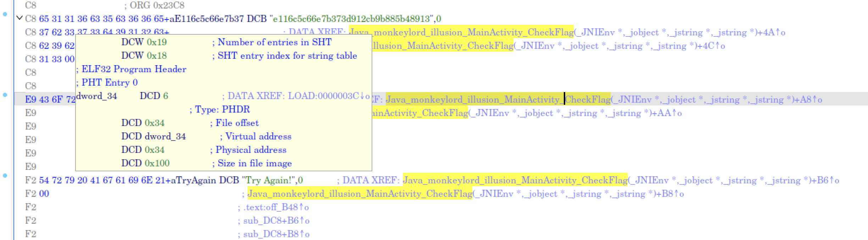868x240 pixels.
Task: Follow the CheckFlag xref ending in +B6
Action: (x=515, y=181)
